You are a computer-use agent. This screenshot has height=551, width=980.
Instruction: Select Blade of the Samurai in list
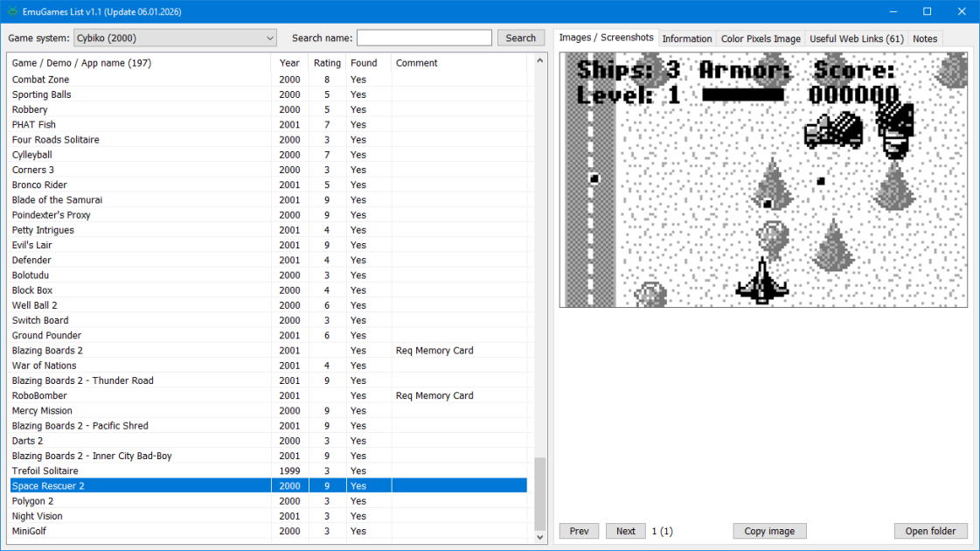(268, 200)
